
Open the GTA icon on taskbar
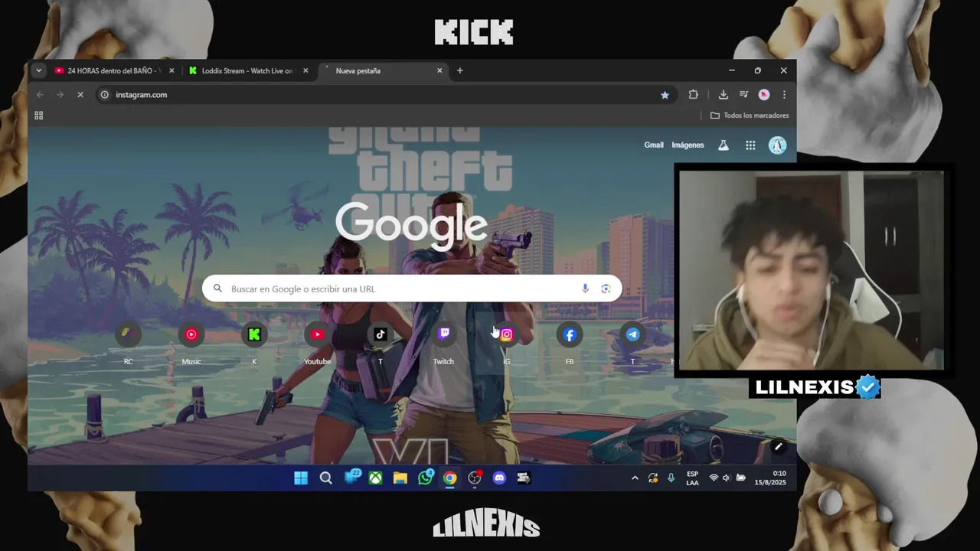[x=524, y=478]
